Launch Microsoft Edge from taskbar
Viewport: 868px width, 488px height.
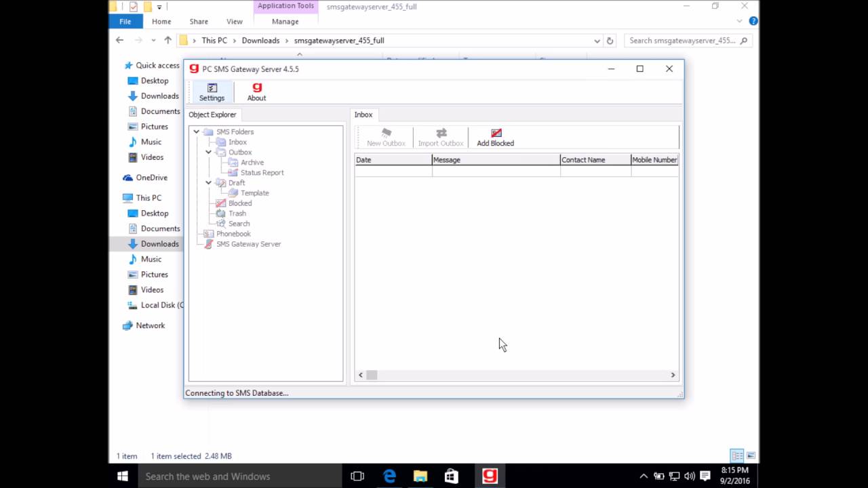(x=389, y=476)
